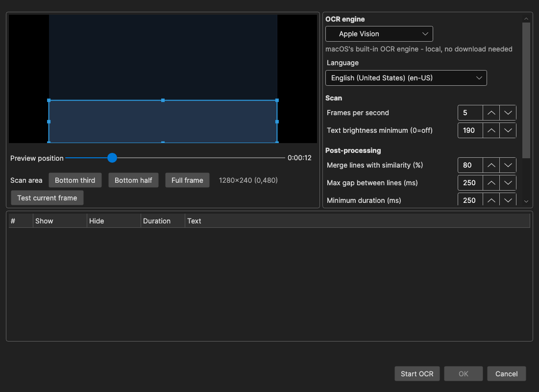Click the top-center scan area handle
The height and width of the screenshot is (392, 539).
click(163, 100)
